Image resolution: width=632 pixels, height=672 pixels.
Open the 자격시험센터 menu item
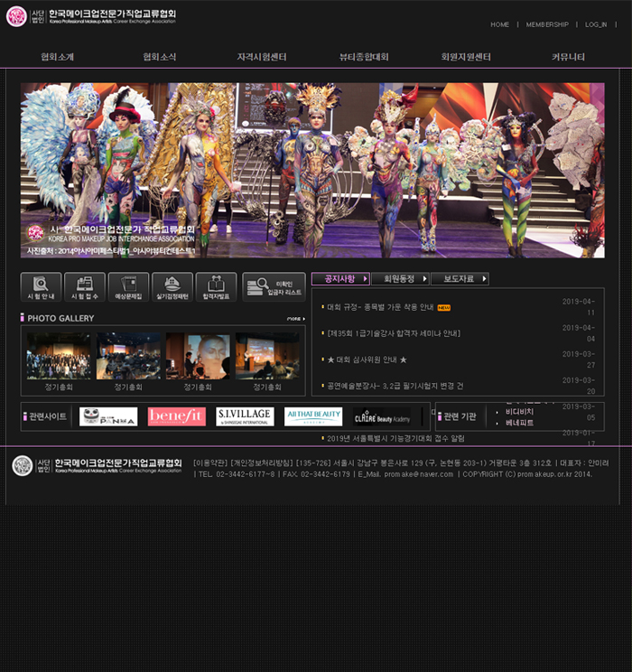[x=262, y=57]
